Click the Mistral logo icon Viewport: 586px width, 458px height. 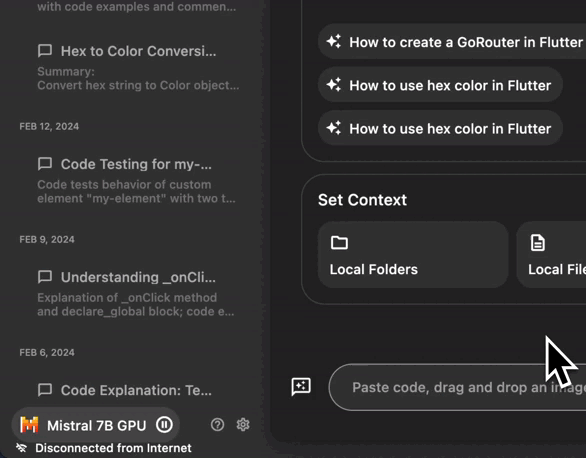pos(30,425)
